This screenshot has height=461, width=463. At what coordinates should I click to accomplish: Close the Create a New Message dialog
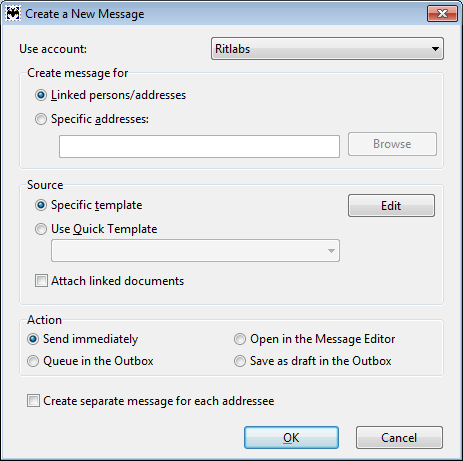[x=442, y=14]
